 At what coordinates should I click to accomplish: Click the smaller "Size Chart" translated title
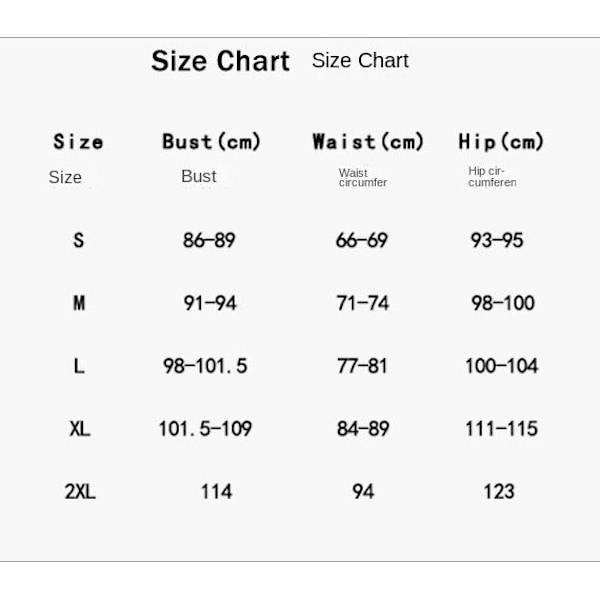click(x=360, y=60)
